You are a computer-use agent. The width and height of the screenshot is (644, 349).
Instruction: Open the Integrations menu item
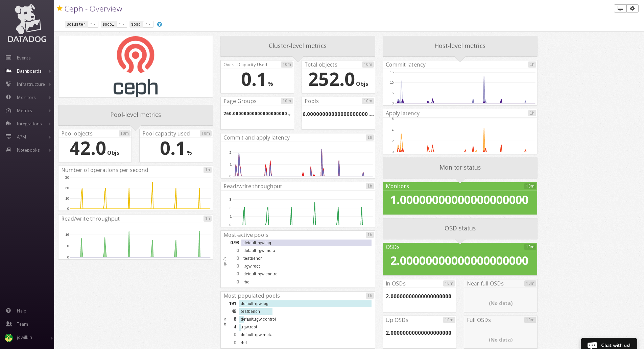29,124
